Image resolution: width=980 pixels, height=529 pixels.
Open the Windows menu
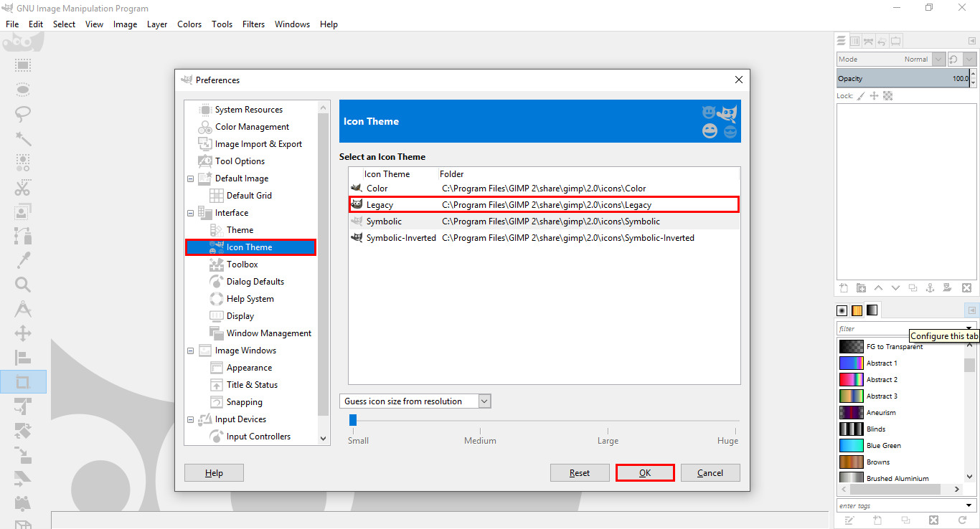point(292,24)
